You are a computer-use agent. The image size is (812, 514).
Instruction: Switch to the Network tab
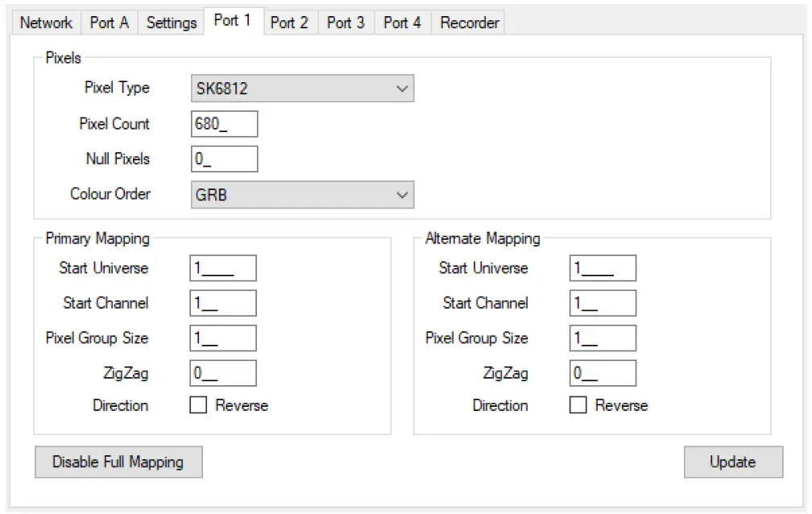click(x=45, y=23)
